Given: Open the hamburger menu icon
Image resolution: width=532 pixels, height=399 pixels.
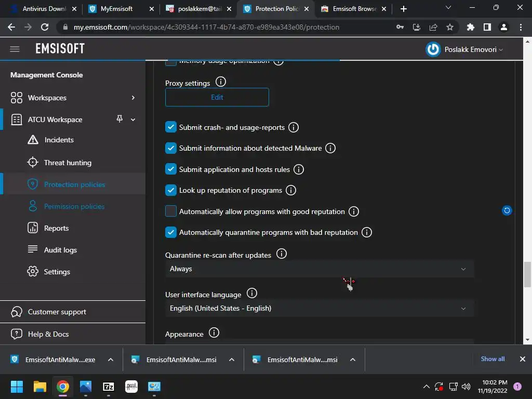Looking at the screenshot, I should 15,49.
